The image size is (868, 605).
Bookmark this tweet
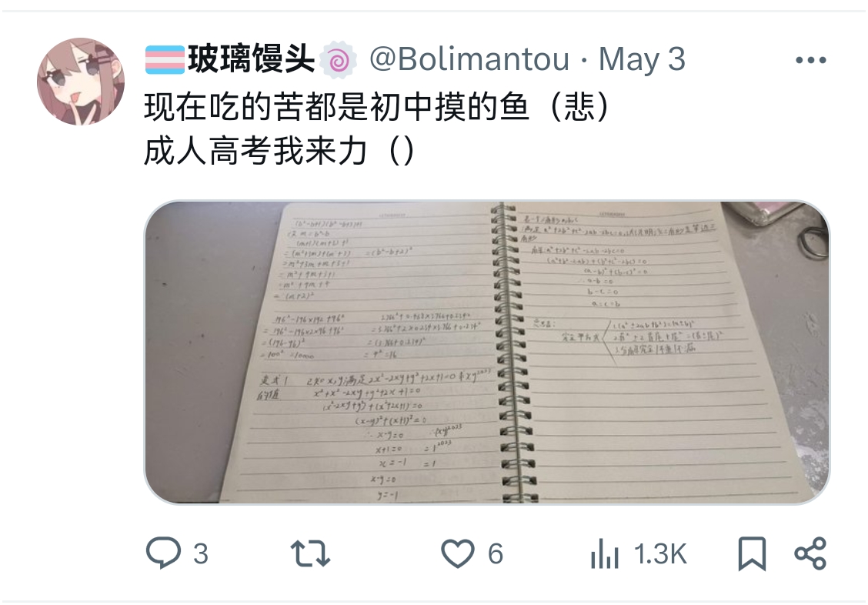pos(752,553)
